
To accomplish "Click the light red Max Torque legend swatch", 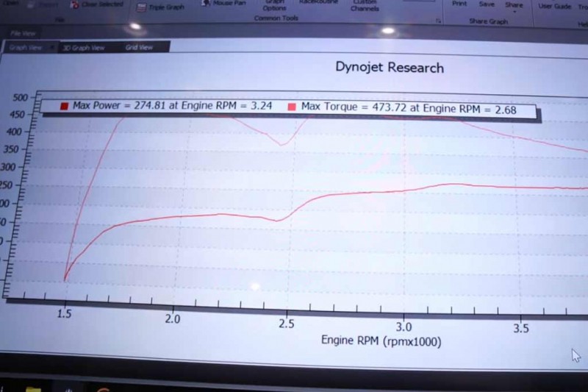I will 291,107.
